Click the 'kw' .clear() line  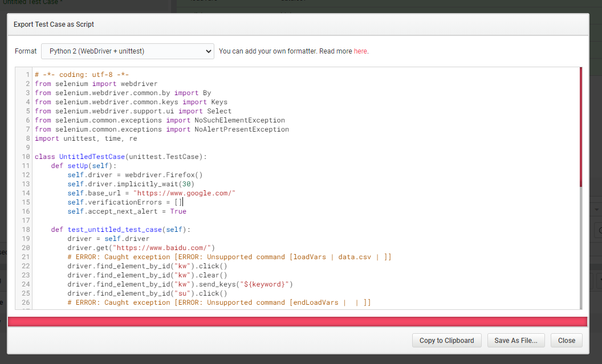[x=147, y=275]
